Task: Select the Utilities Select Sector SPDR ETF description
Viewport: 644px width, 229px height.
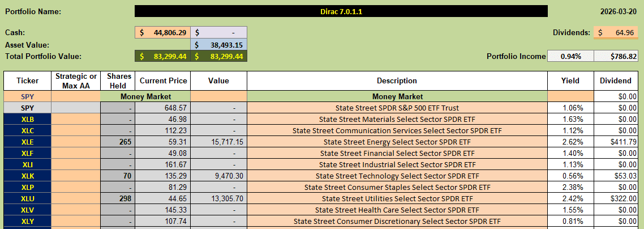Action: 397,198
